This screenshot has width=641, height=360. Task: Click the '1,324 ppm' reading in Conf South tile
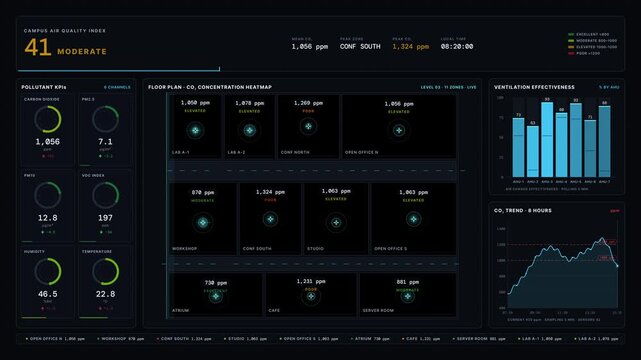tap(270, 192)
